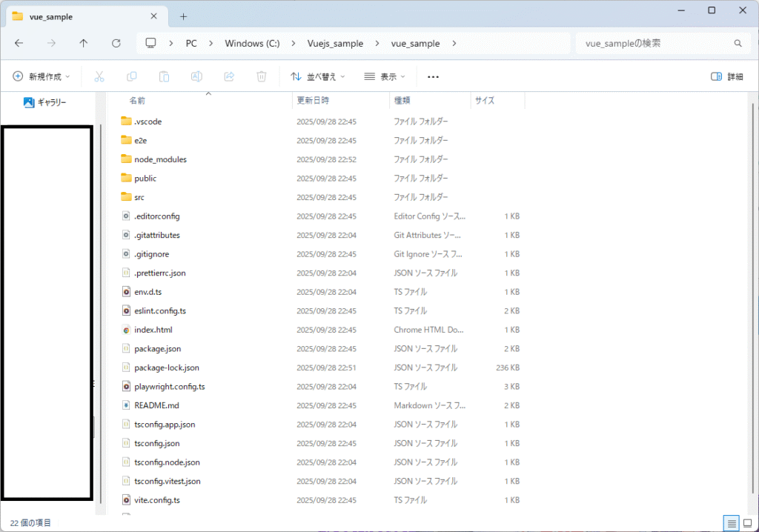Open a new tab with plus button

tap(184, 16)
